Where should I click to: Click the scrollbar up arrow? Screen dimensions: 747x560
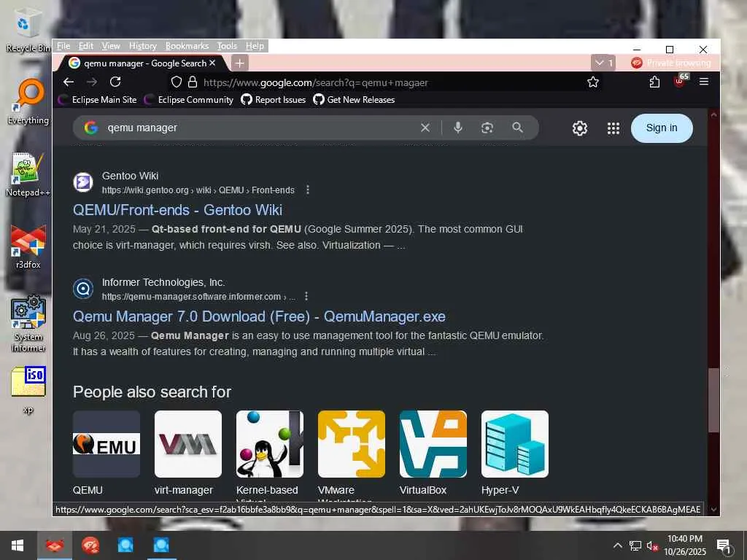(x=713, y=114)
